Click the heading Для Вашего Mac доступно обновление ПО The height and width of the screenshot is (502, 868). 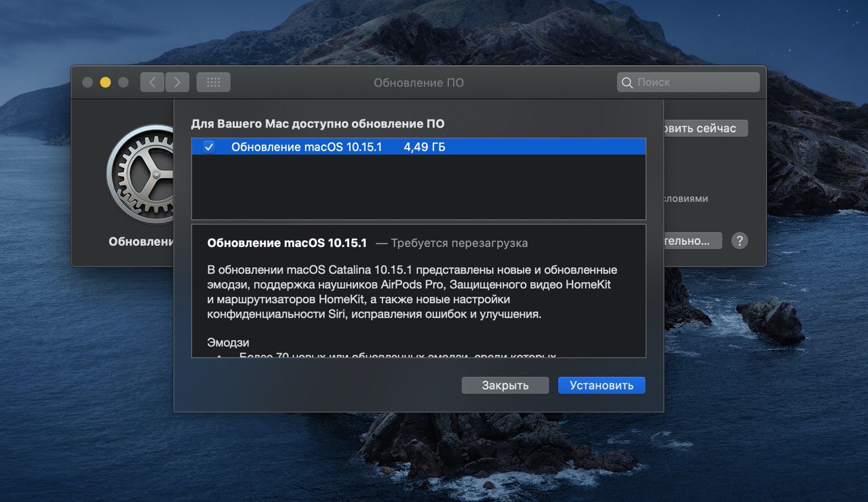pyautogui.click(x=317, y=123)
